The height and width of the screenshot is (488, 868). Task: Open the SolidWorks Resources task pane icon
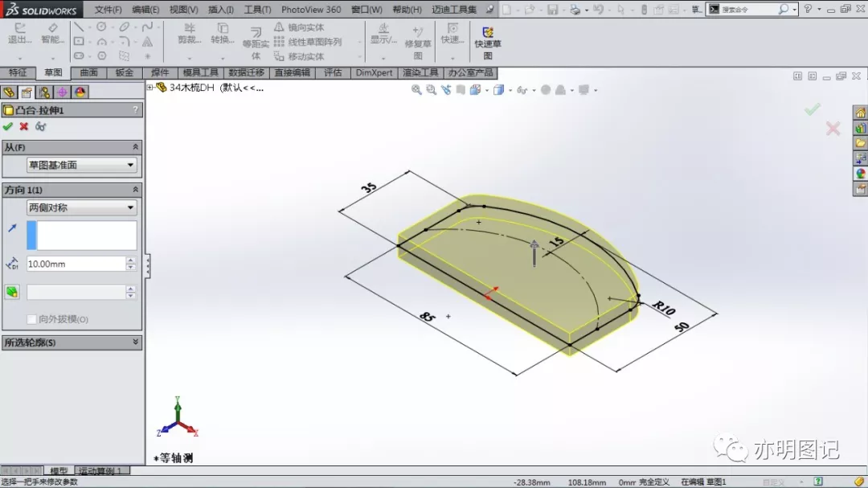(860, 113)
